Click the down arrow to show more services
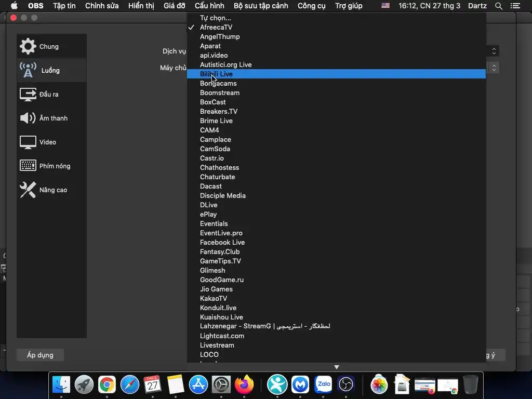Screen dimensions: 532x399 [x=337, y=367]
